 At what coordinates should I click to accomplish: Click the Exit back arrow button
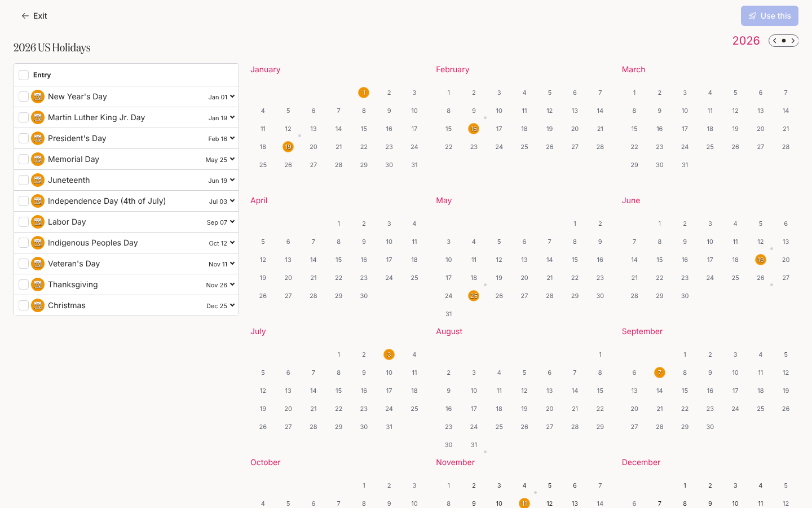34,16
